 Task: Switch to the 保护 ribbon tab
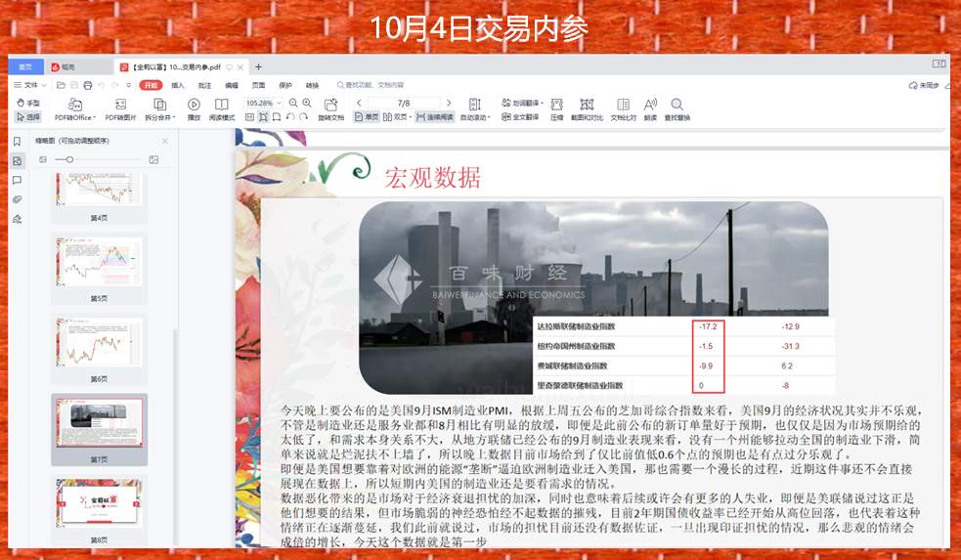[285, 85]
